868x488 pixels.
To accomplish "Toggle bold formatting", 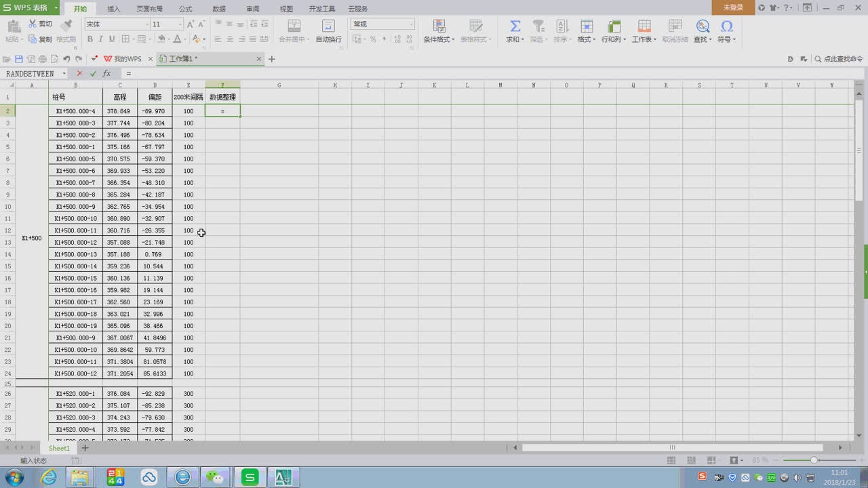I will pos(90,39).
